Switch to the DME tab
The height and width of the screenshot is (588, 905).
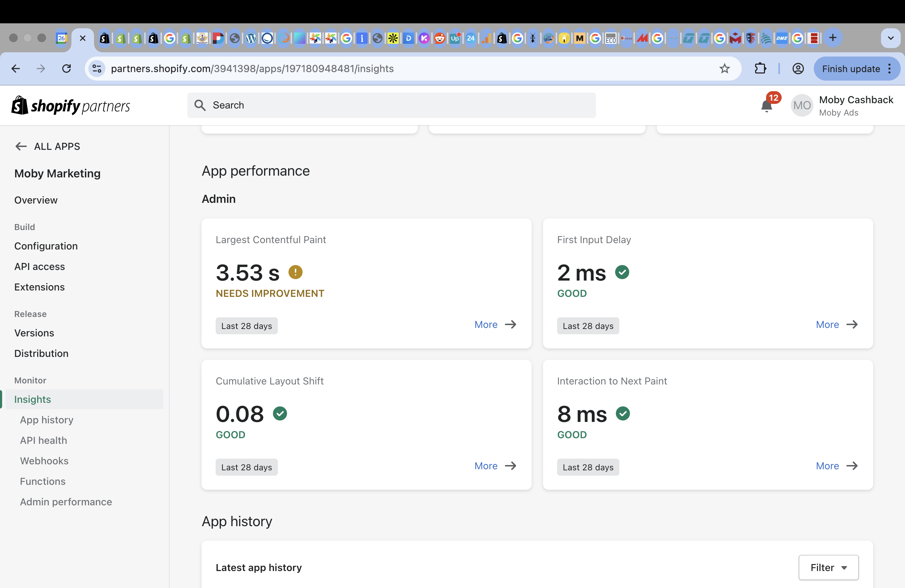pos(782,38)
